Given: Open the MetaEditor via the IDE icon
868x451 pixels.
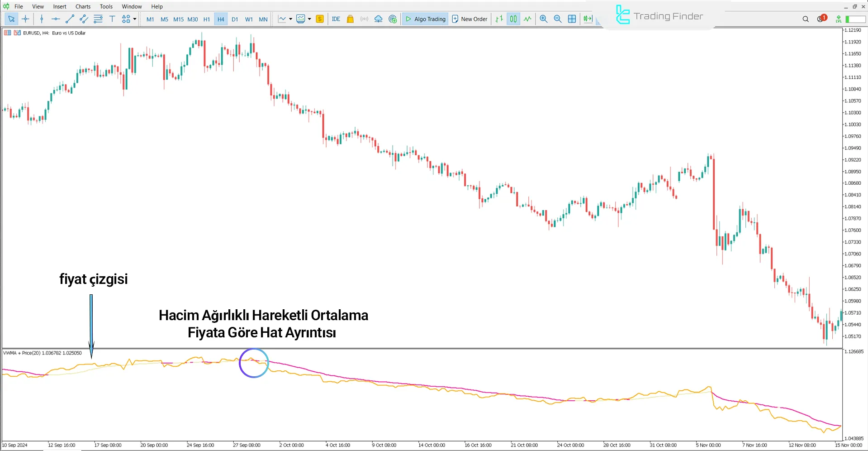Looking at the screenshot, I should click(x=336, y=19).
